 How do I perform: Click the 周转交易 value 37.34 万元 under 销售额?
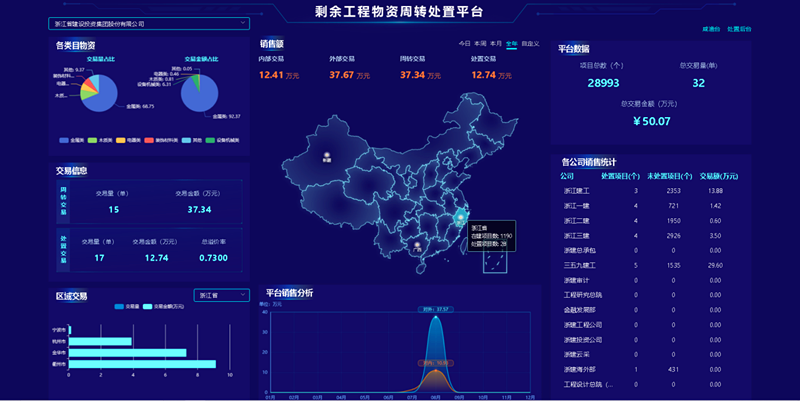(420, 75)
